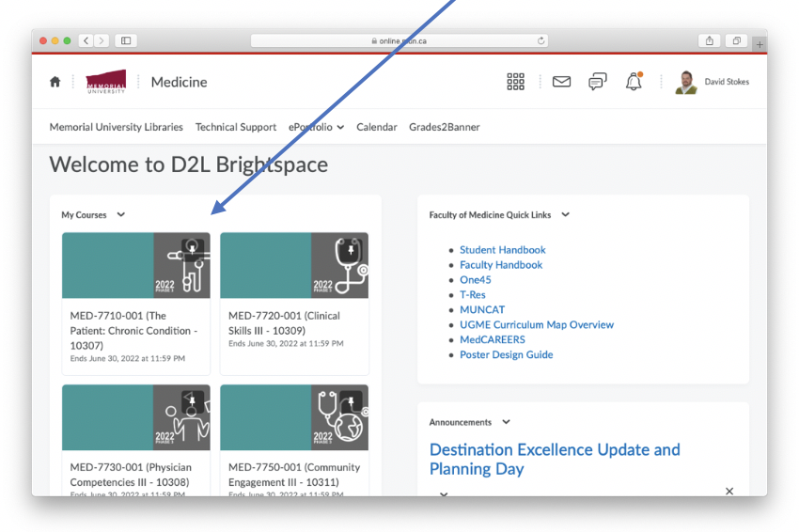Toggle the Safari sidebar button
Screen dimensions: 799x532
(x=126, y=40)
